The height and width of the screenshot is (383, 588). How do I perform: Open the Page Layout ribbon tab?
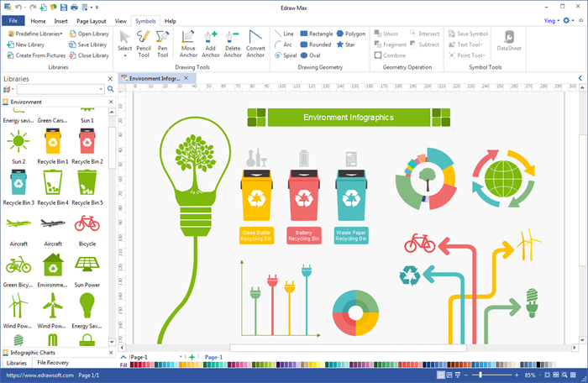click(92, 20)
